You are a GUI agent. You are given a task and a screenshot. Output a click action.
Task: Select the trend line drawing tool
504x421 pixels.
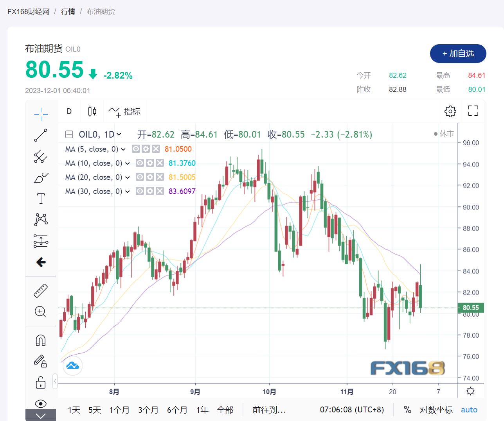tap(41, 135)
